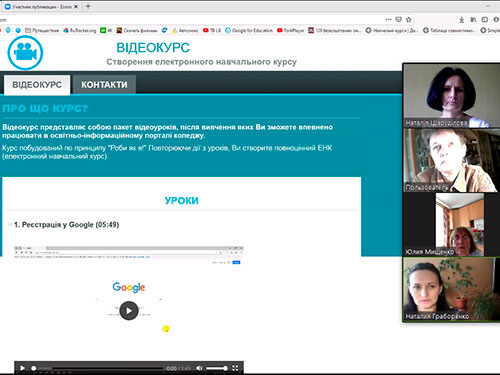
Task: Select Наталия Граборенко's video tile
Action: coord(452,289)
